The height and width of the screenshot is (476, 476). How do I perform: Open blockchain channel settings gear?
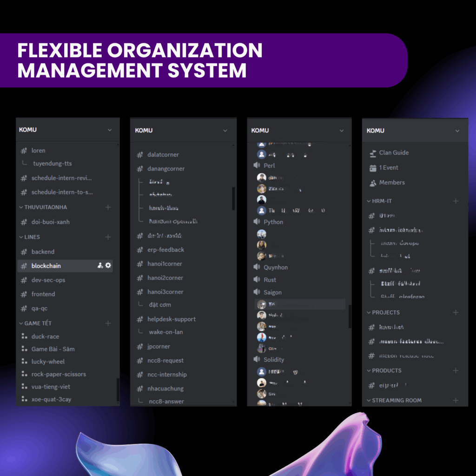point(108,265)
